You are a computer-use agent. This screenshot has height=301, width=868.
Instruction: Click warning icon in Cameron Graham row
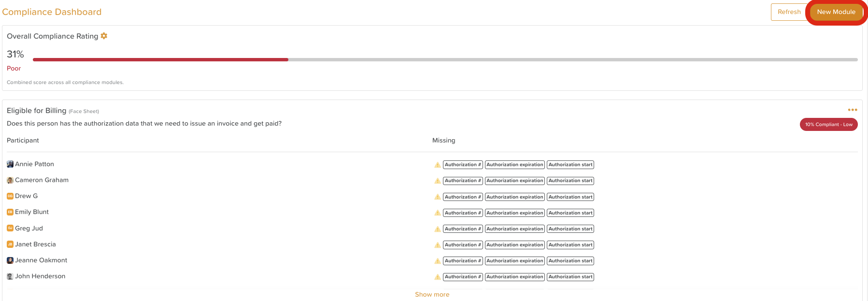438,181
